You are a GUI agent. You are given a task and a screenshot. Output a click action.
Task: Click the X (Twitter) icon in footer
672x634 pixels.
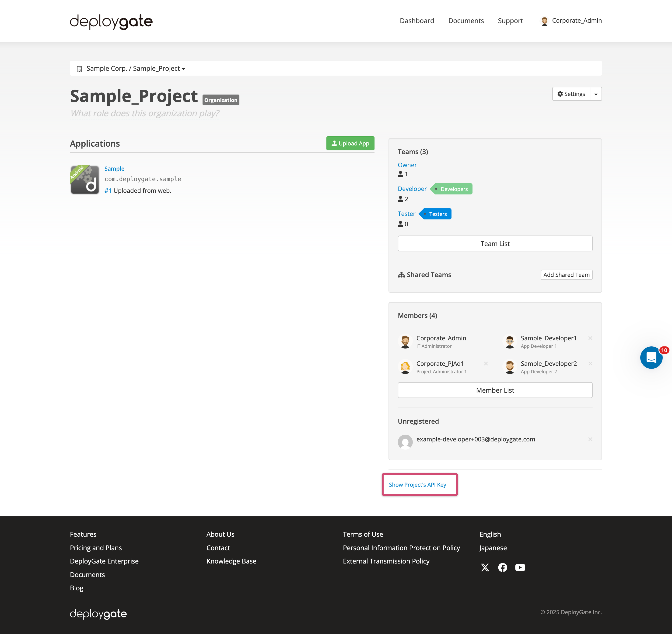tap(485, 567)
